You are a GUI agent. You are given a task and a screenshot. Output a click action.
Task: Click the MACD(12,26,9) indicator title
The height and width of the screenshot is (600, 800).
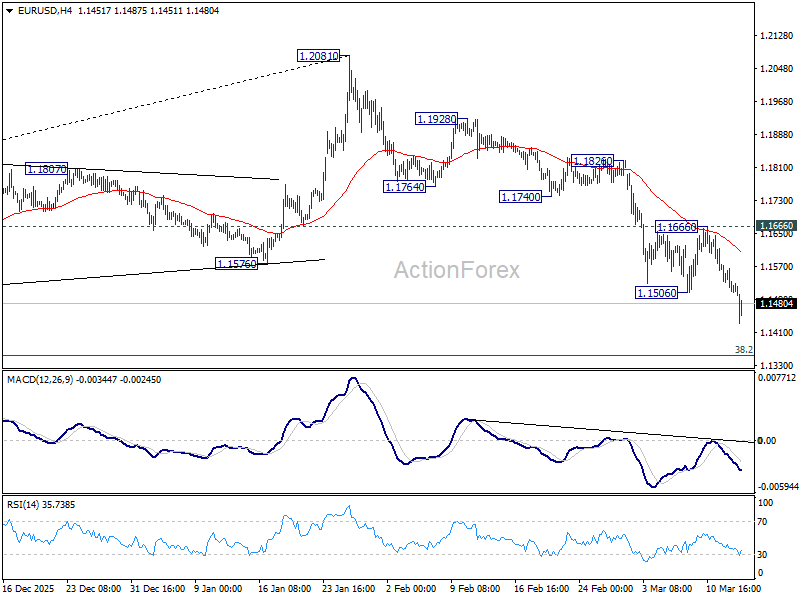40,380
